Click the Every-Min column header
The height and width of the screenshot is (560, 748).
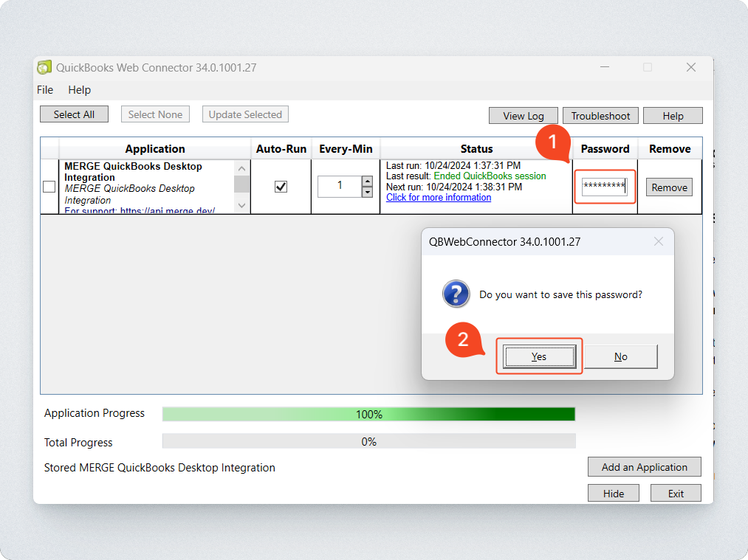pyautogui.click(x=346, y=149)
